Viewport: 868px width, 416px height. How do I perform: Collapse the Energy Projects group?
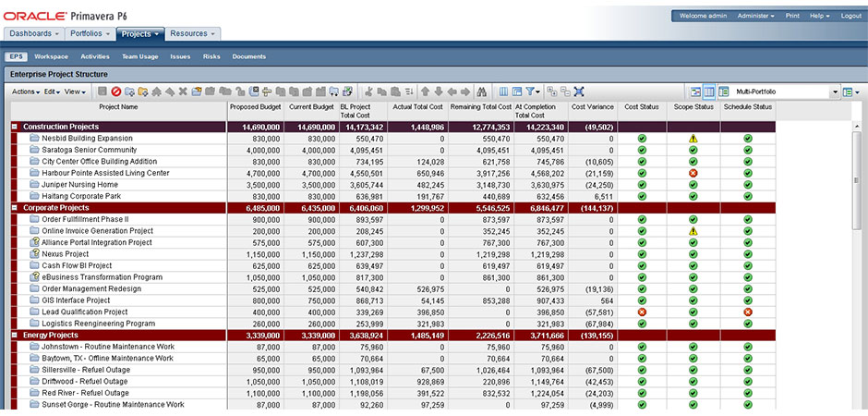coord(15,335)
